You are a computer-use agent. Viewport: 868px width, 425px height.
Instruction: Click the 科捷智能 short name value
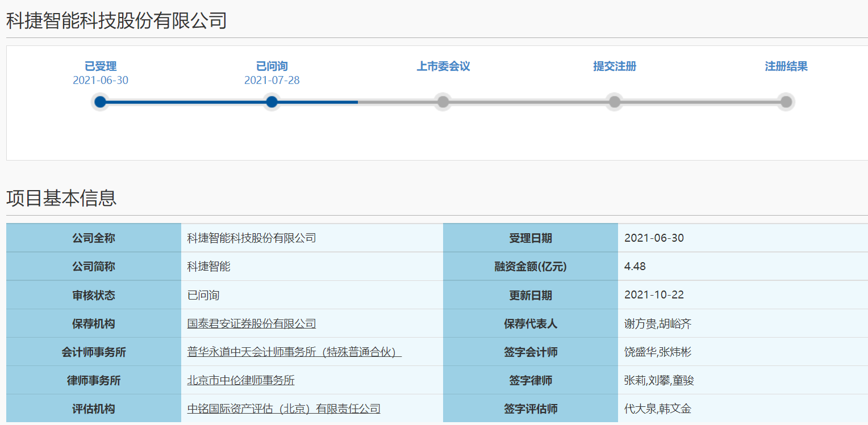pyautogui.click(x=209, y=266)
